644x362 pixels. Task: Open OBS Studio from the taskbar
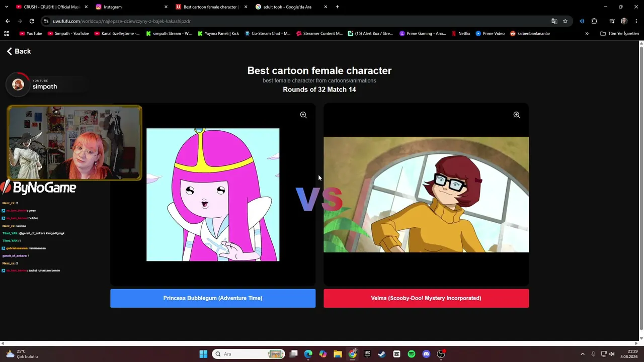click(441, 354)
